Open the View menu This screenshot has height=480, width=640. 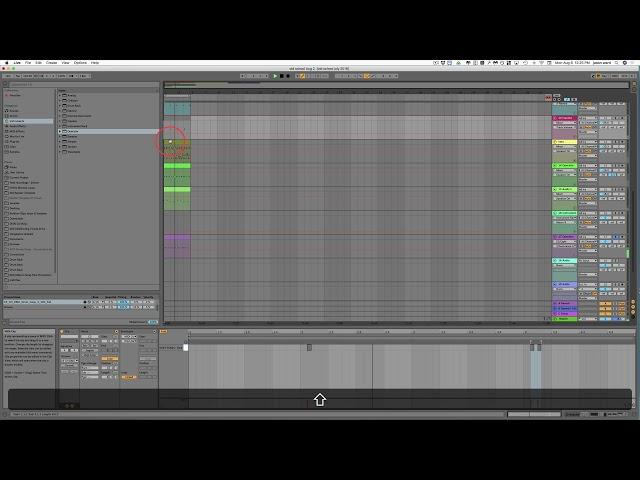65,63
